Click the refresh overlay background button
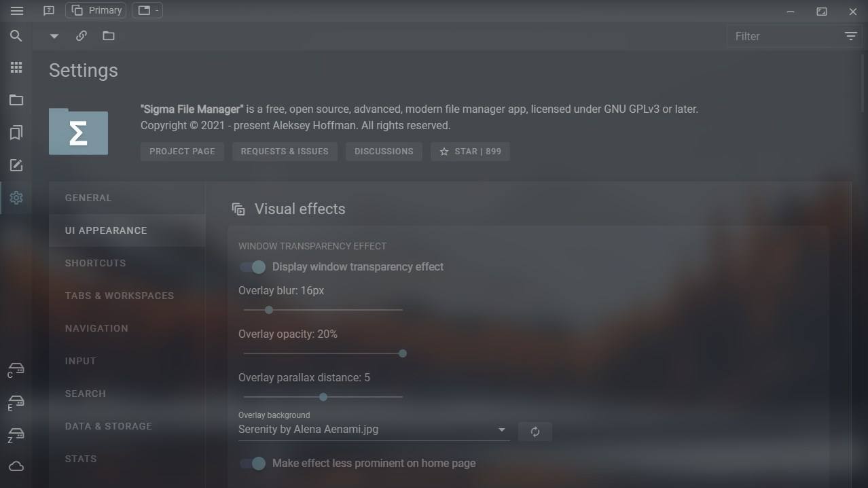 [535, 432]
